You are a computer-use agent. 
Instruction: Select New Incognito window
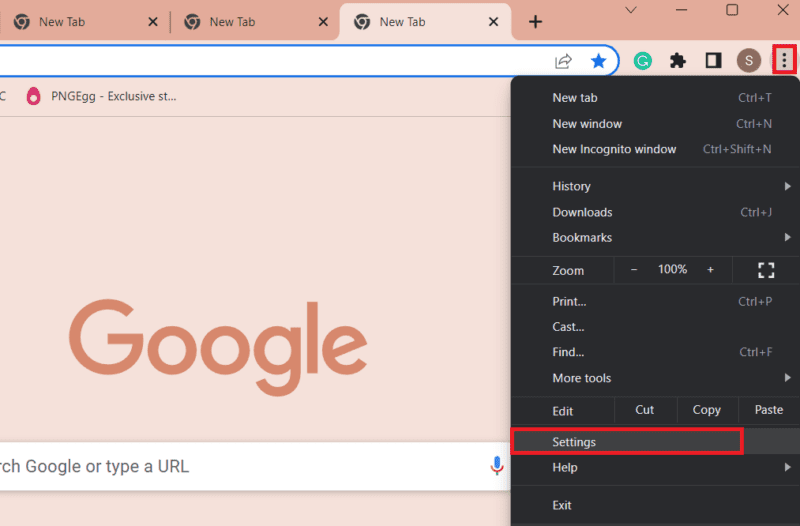coord(614,149)
